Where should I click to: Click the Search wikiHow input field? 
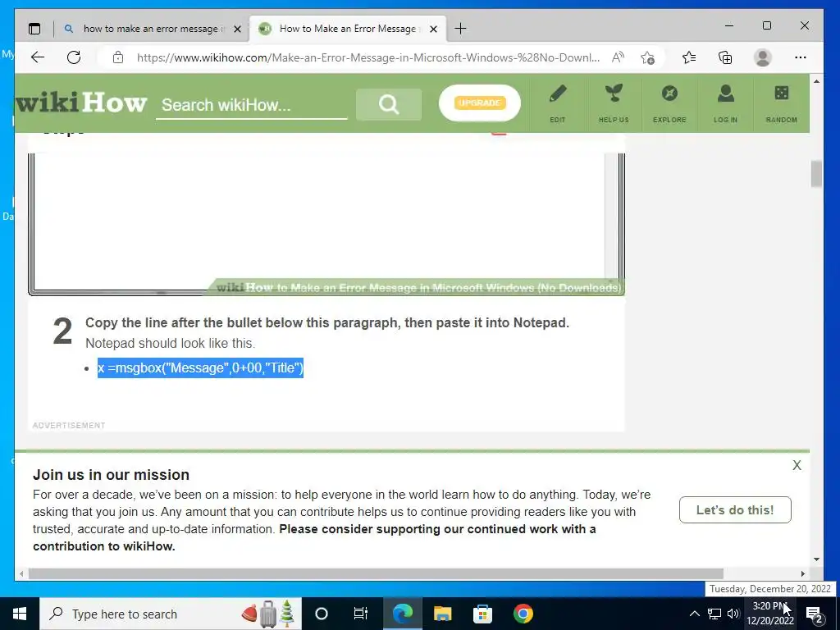pos(251,104)
